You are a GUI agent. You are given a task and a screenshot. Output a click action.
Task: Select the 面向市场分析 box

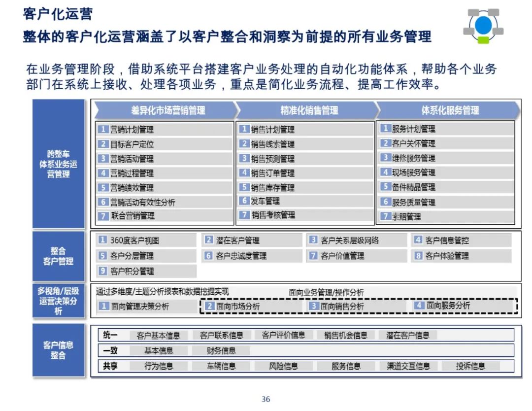click(x=252, y=306)
